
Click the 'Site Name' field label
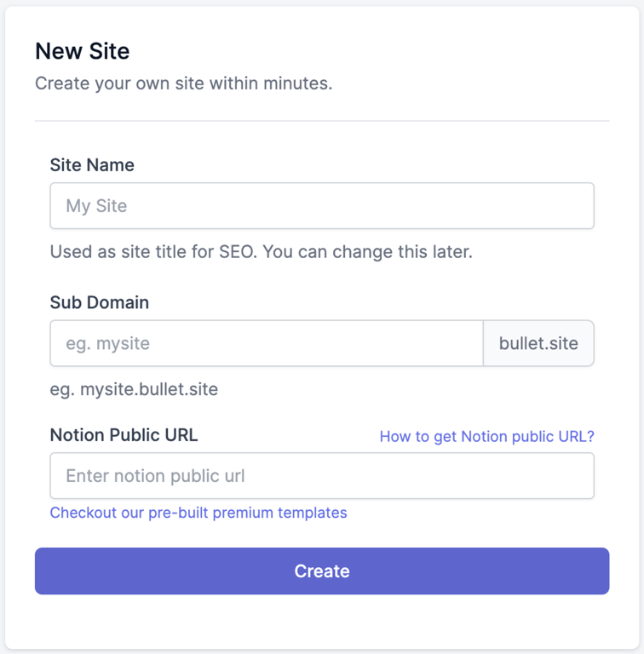(x=92, y=165)
